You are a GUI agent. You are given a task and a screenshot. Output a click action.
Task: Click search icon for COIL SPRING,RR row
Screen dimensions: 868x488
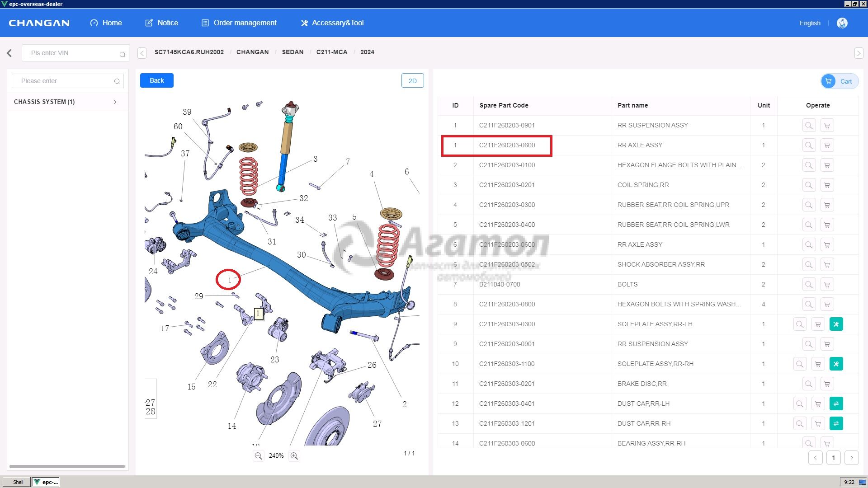point(809,185)
